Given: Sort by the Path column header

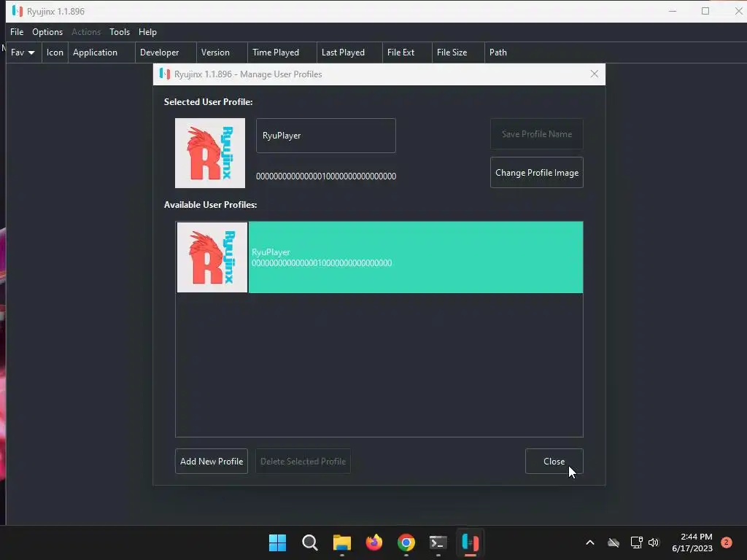Looking at the screenshot, I should [x=498, y=52].
